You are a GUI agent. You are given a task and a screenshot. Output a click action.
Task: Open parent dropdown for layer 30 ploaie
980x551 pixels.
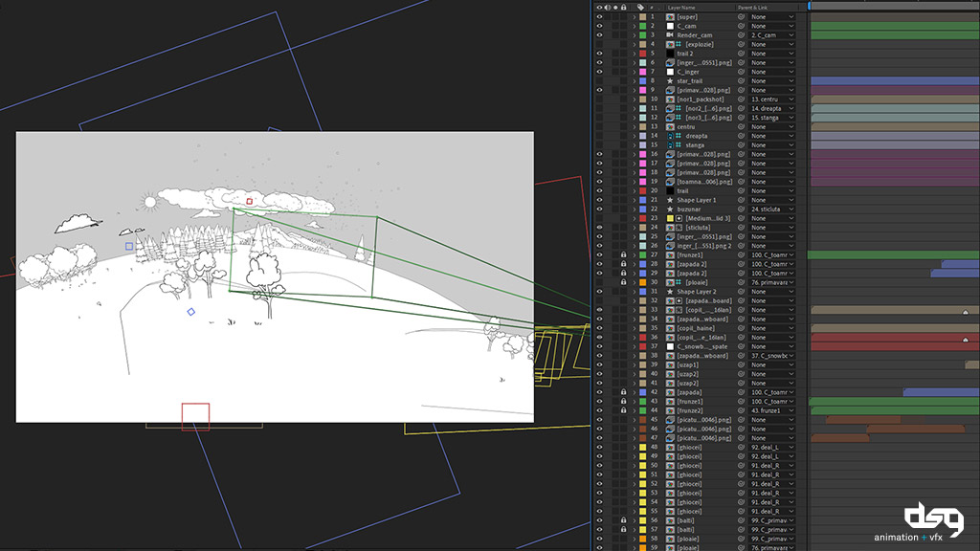(x=772, y=282)
